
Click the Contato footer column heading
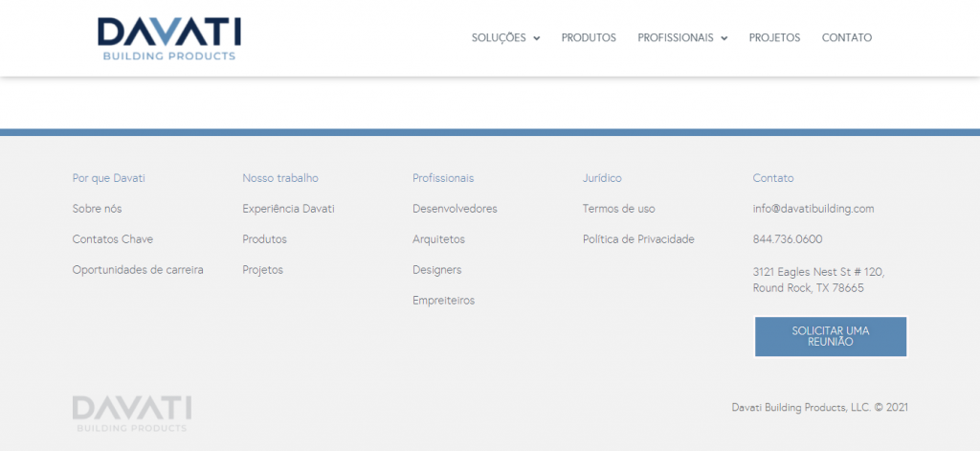773,178
